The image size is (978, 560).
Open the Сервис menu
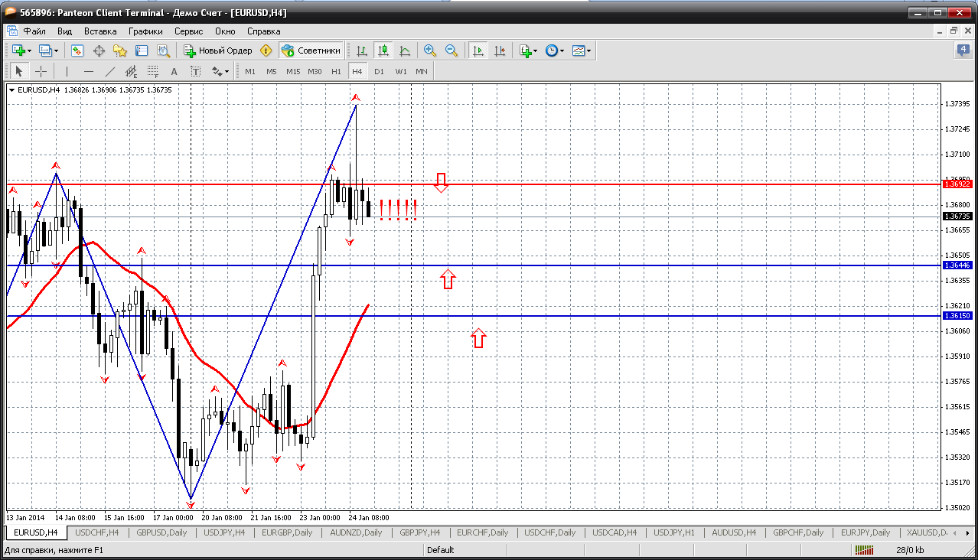(x=188, y=31)
